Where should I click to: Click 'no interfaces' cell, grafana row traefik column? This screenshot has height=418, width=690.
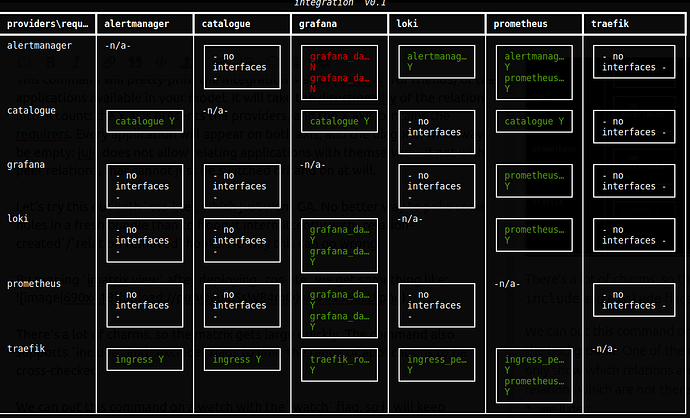coord(634,181)
